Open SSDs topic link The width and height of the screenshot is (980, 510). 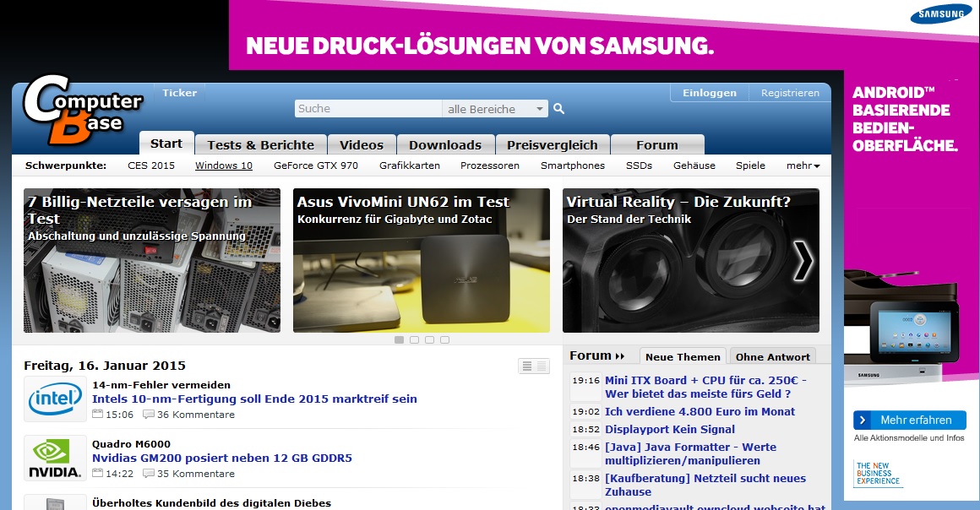pos(639,165)
